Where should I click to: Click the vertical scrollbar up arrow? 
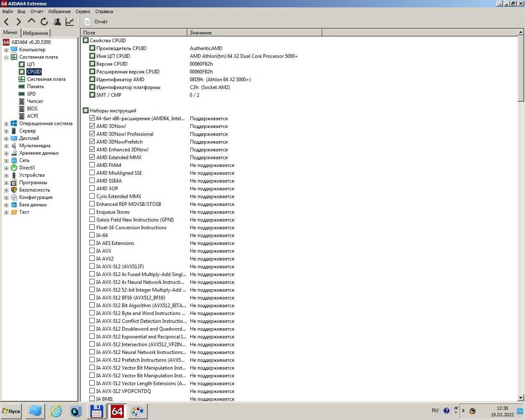click(521, 32)
